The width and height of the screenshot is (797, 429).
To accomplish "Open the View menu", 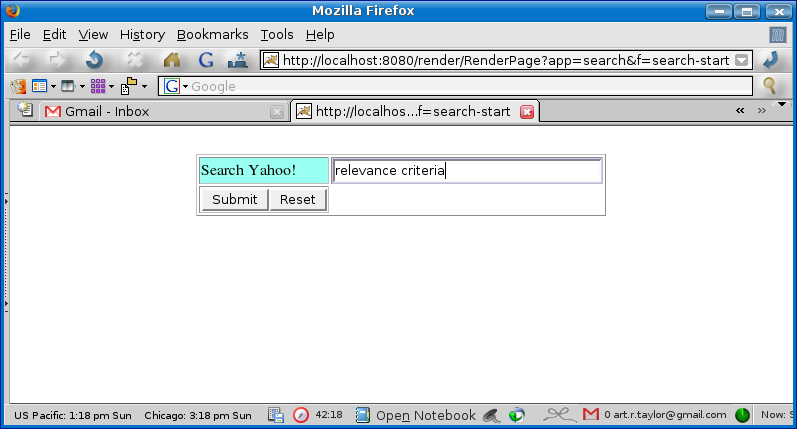I will 93,35.
